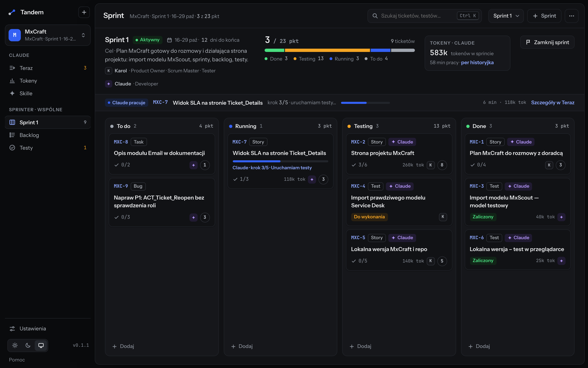The image size is (588, 368).
Task: Click K avatar on MXC-1 card
Action: (x=549, y=165)
